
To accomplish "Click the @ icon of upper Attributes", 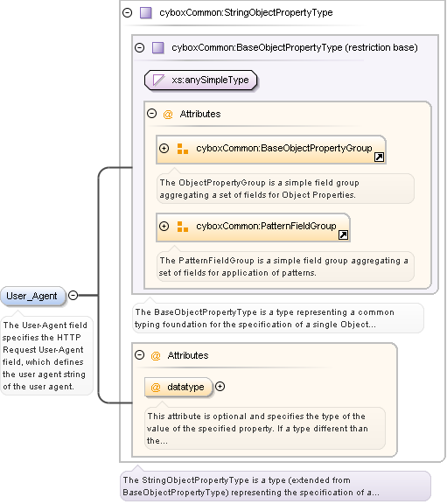I will point(168,114).
